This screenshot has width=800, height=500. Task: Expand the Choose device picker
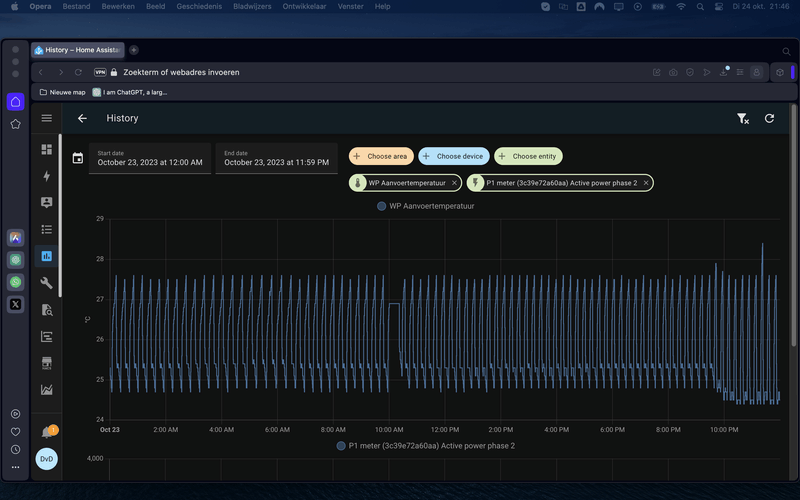pos(453,156)
